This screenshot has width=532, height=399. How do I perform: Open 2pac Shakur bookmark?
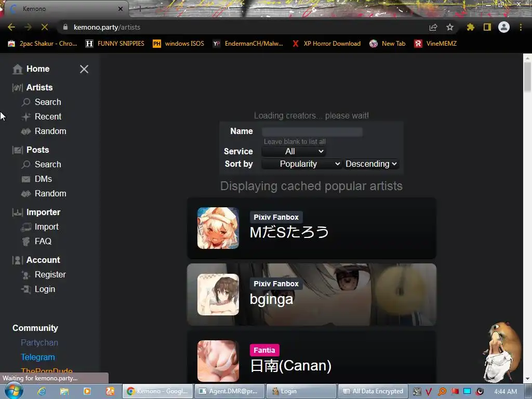click(x=43, y=44)
